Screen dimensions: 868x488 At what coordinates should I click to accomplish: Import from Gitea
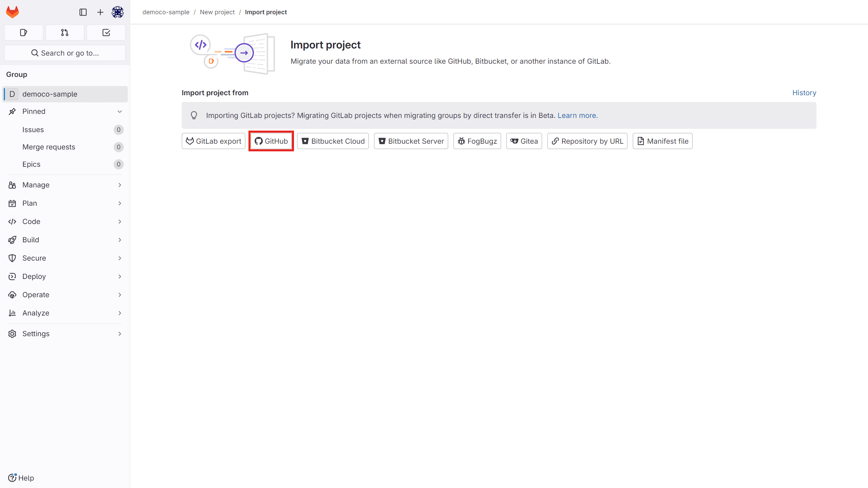pos(524,141)
